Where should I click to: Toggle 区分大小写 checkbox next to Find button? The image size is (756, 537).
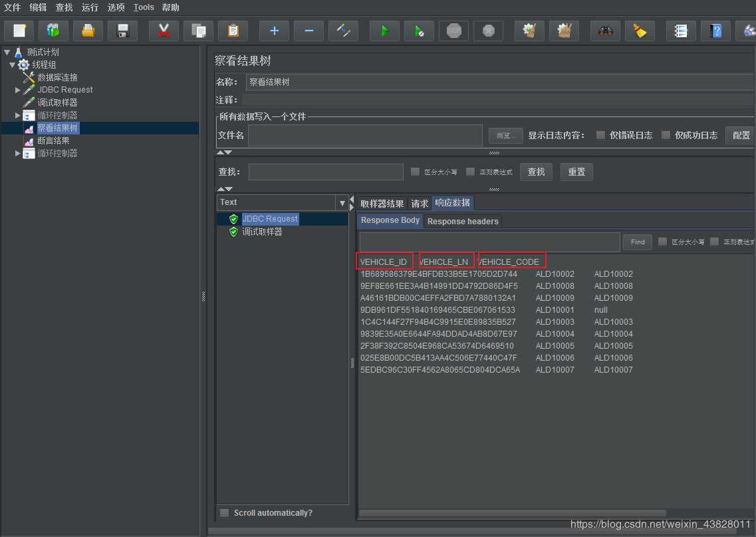tap(662, 242)
